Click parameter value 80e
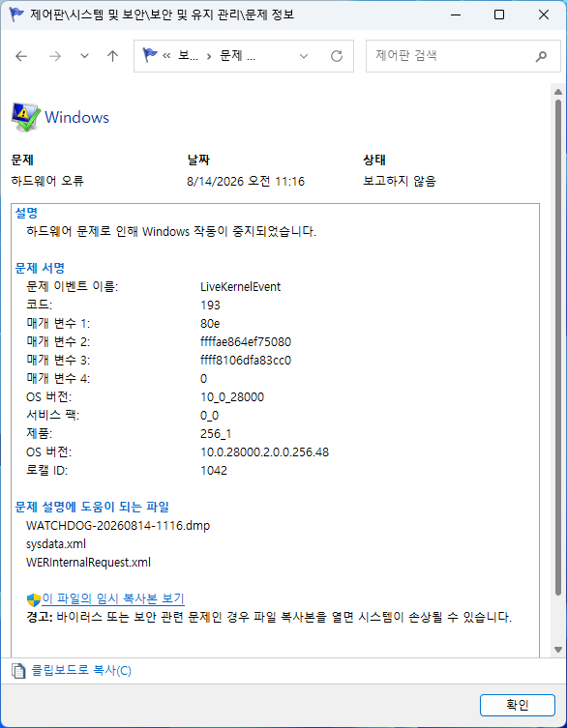 [x=210, y=324]
